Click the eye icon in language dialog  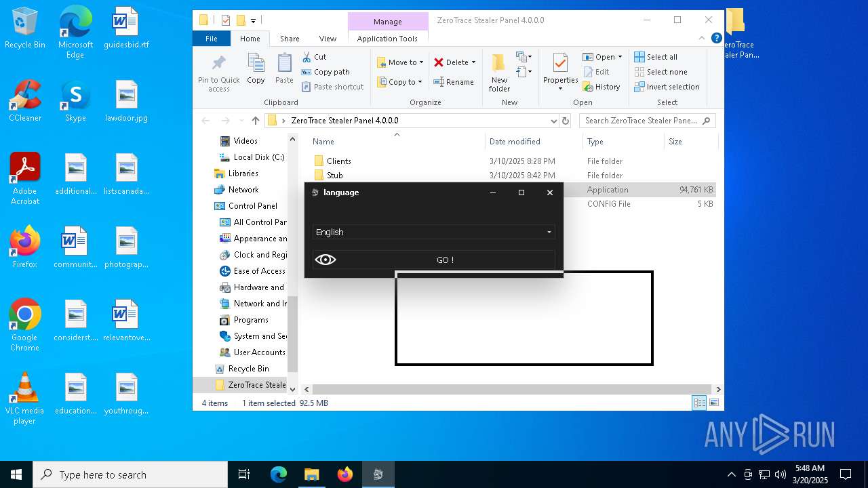(x=325, y=260)
